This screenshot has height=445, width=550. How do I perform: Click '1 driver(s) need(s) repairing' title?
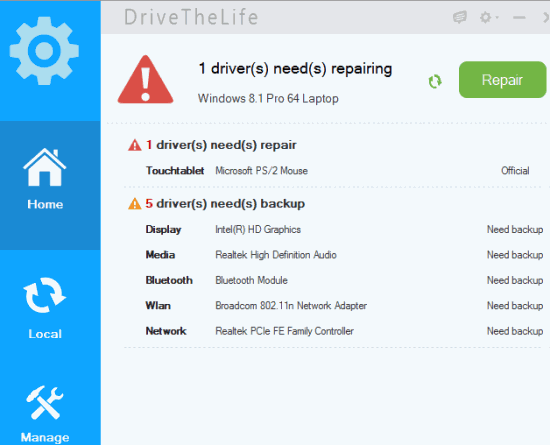[295, 69]
